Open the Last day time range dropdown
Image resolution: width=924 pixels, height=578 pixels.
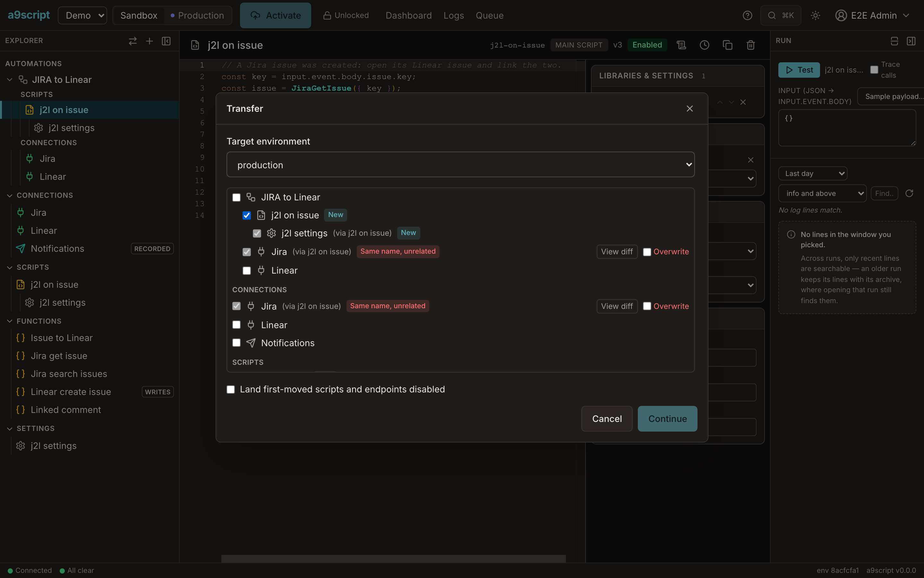[813, 173]
